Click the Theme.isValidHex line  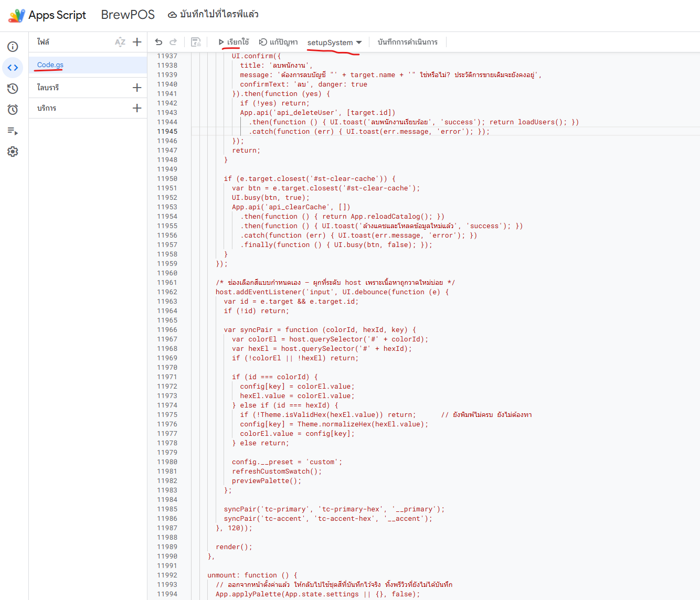328,415
